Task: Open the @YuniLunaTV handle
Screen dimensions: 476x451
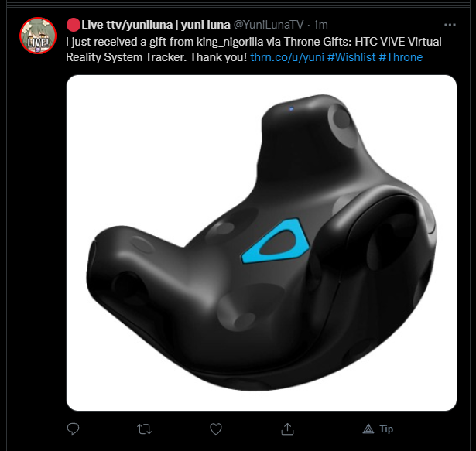Action: tap(269, 25)
